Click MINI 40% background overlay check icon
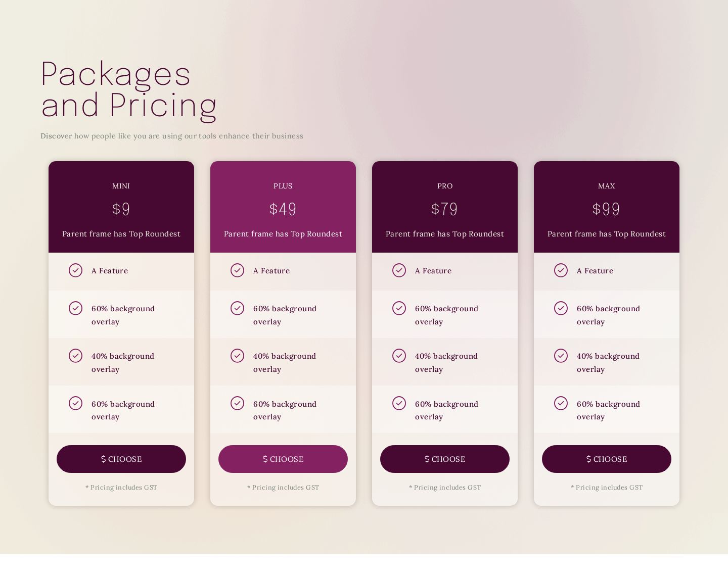Viewport: 728px width, 577px height. click(x=75, y=356)
